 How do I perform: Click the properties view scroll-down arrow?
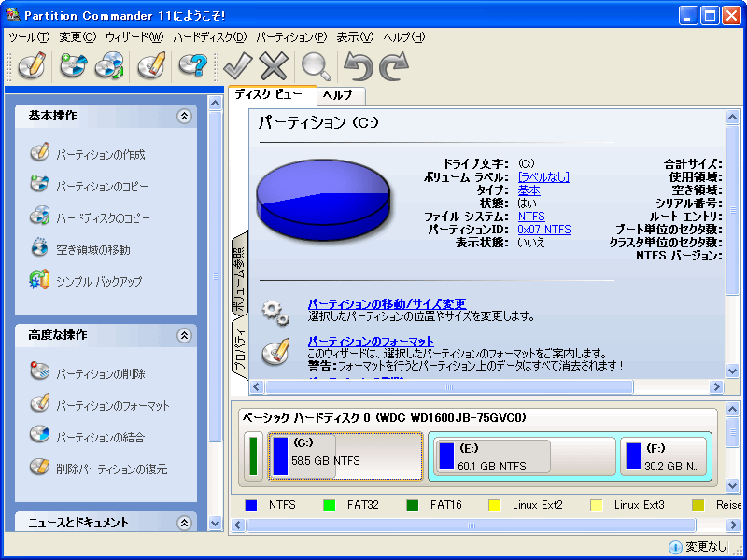pos(732,371)
